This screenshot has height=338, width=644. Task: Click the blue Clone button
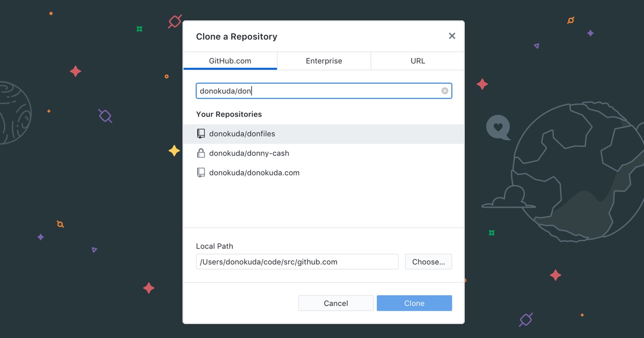(414, 303)
